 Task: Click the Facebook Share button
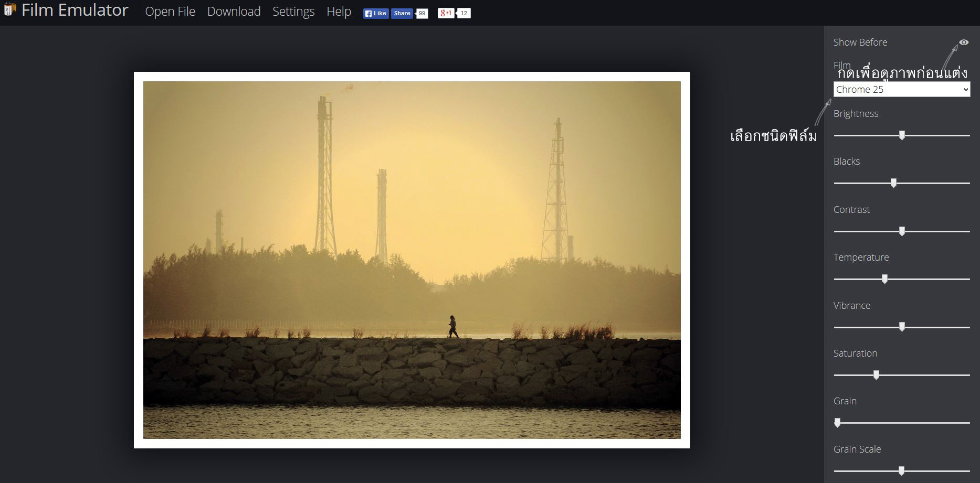point(402,14)
